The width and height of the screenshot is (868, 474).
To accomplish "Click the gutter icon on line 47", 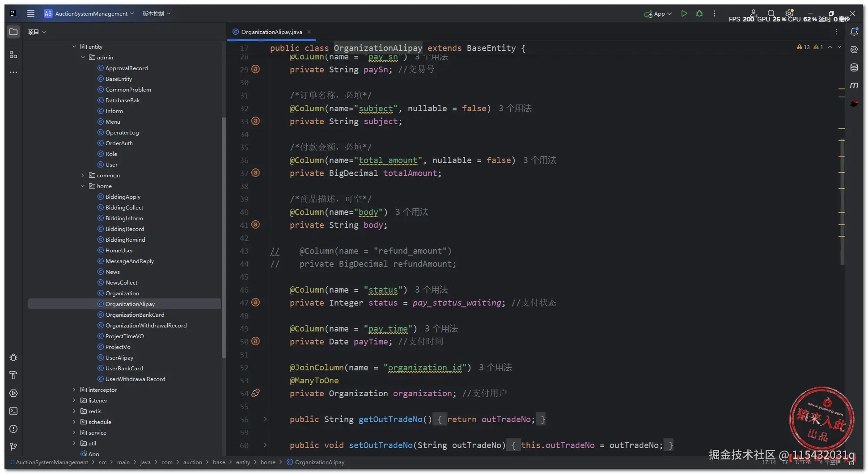I will [255, 302].
